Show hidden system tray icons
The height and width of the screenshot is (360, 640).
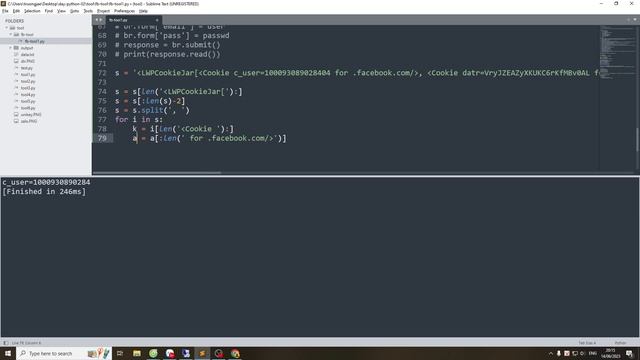coord(551,353)
